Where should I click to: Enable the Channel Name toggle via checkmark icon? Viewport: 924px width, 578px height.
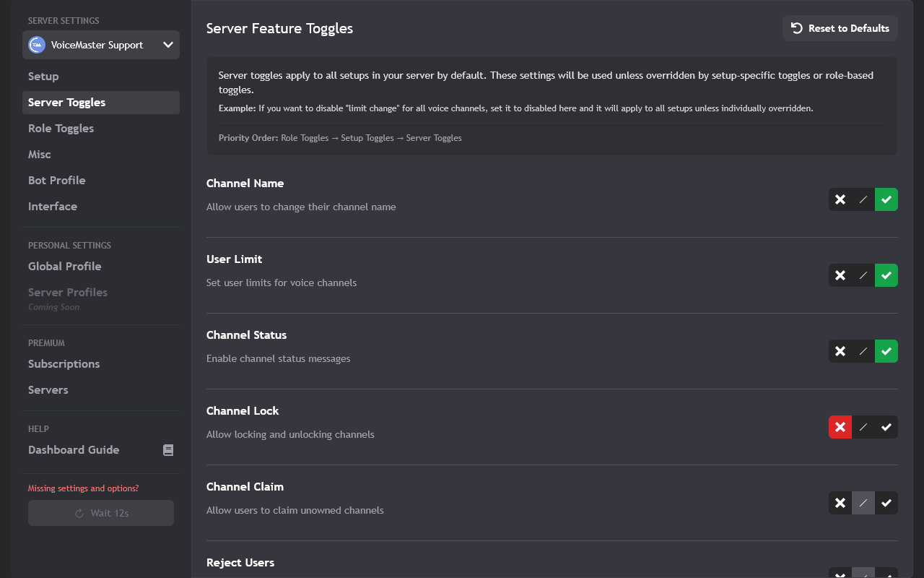click(x=886, y=199)
